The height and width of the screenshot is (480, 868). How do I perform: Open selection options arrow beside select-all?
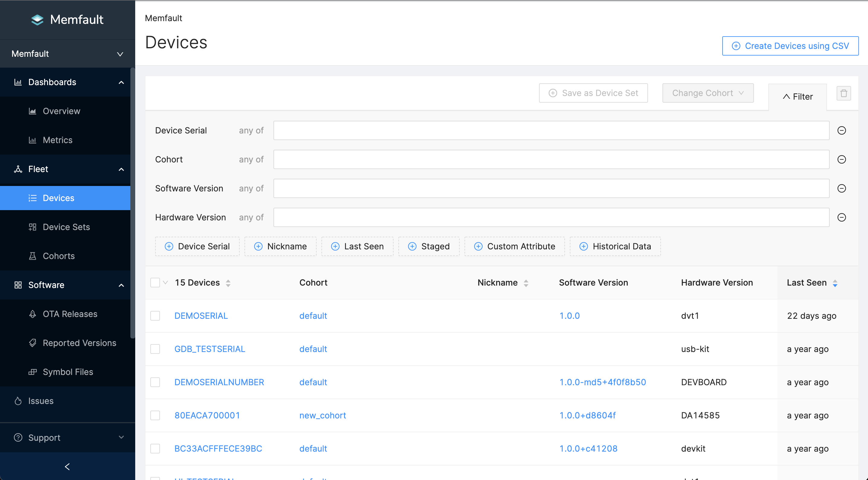(x=165, y=283)
